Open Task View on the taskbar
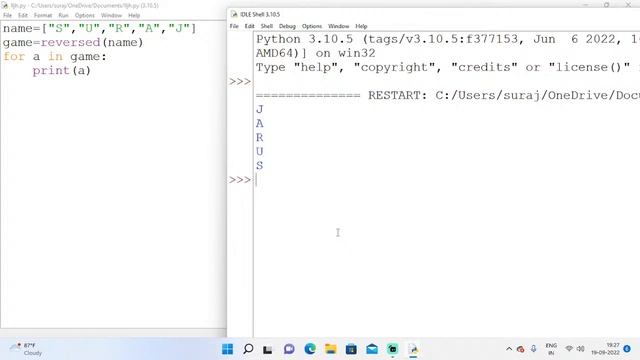Image resolution: width=640 pixels, height=360 pixels. click(x=268, y=349)
